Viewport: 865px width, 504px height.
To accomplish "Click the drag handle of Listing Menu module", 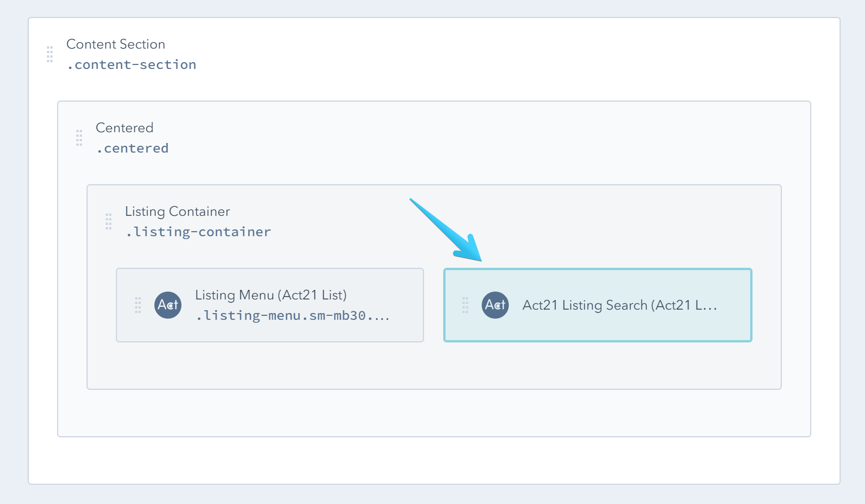I will pos(137,305).
